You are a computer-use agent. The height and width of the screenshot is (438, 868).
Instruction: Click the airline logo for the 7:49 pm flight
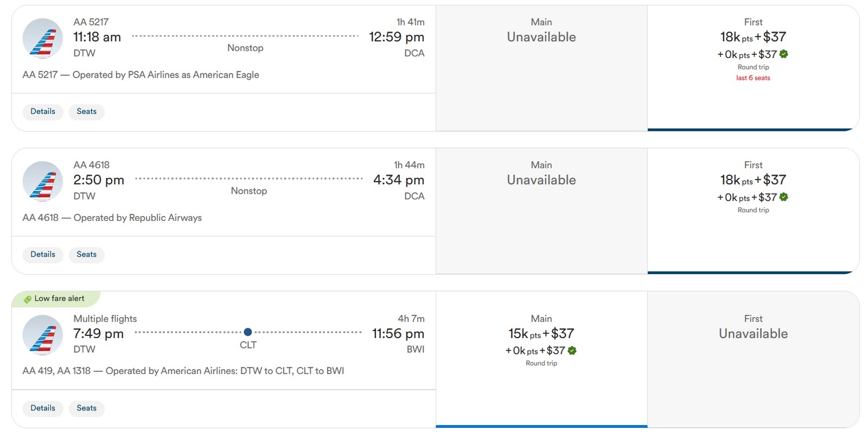coord(42,334)
